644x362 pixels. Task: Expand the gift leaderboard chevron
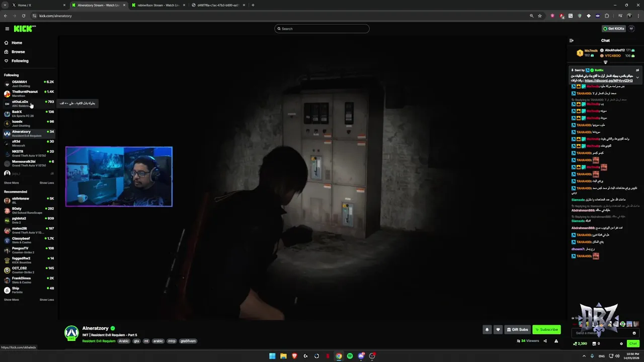(x=605, y=62)
